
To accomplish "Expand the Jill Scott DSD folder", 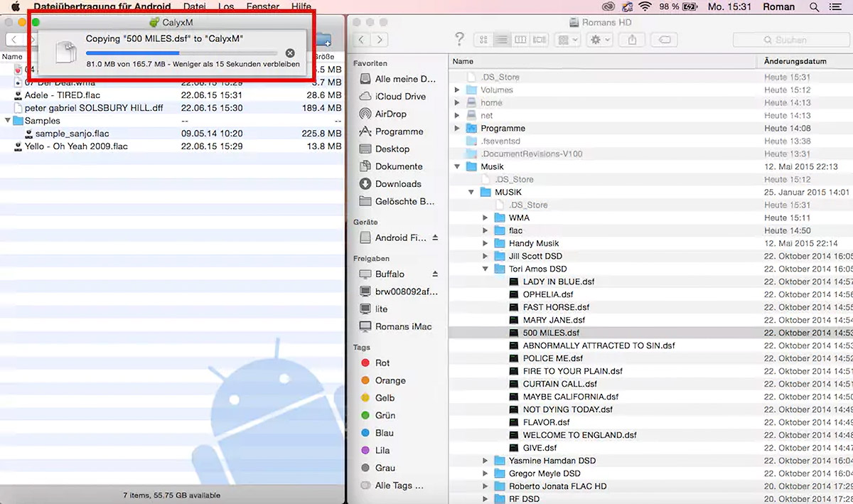I will click(485, 257).
